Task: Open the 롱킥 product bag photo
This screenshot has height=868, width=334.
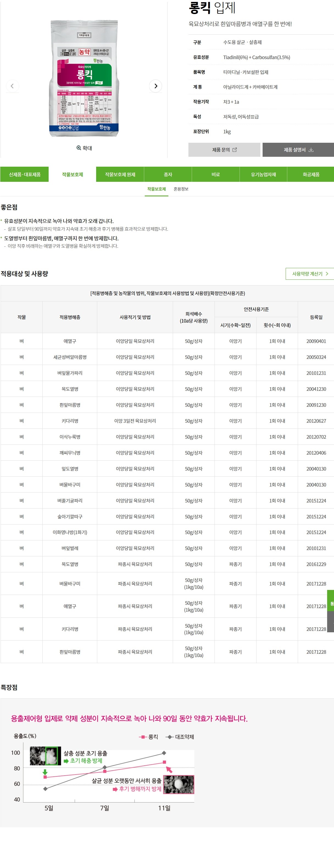Action: [84, 78]
